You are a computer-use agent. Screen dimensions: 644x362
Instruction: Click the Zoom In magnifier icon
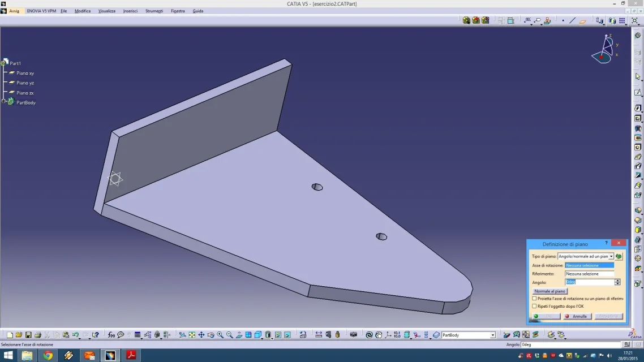tap(220, 335)
